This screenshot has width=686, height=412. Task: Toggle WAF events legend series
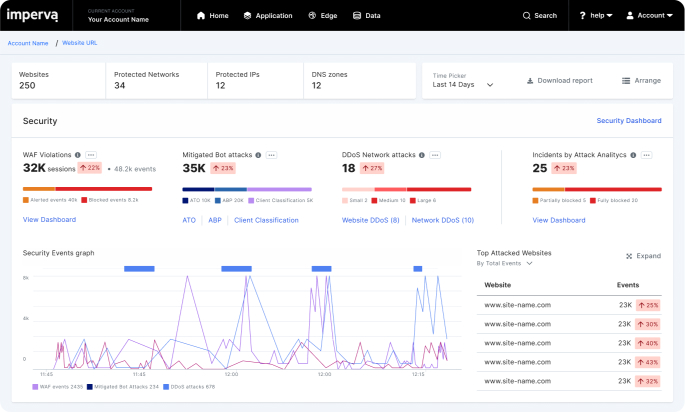[56, 385]
